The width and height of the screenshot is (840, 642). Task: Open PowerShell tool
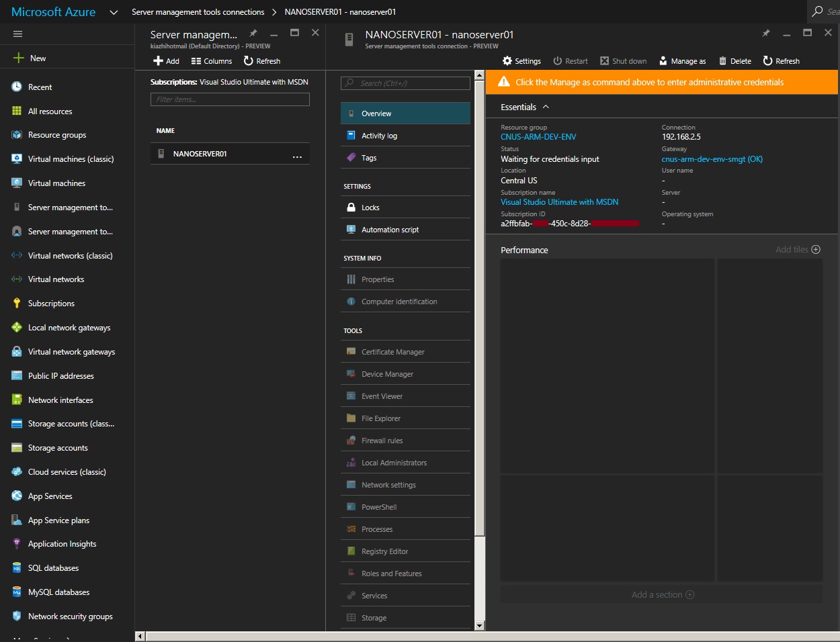405,507
